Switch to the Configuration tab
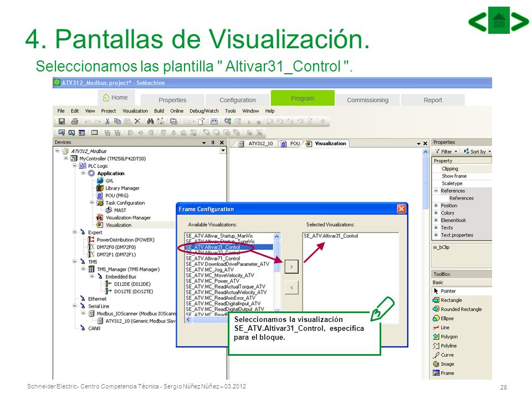Viewport: 532px width, 399px height. (238, 100)
